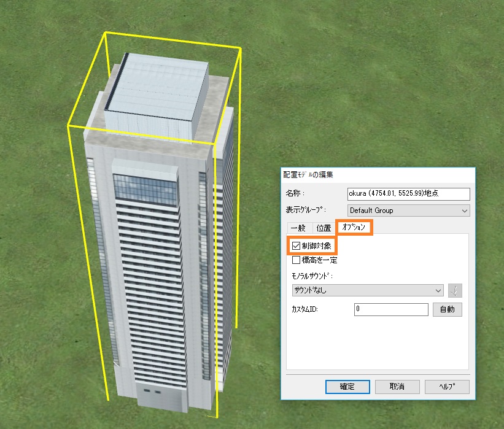
Task: Click the 配置モデルの編集 dialog title
Action: [308, 175]
